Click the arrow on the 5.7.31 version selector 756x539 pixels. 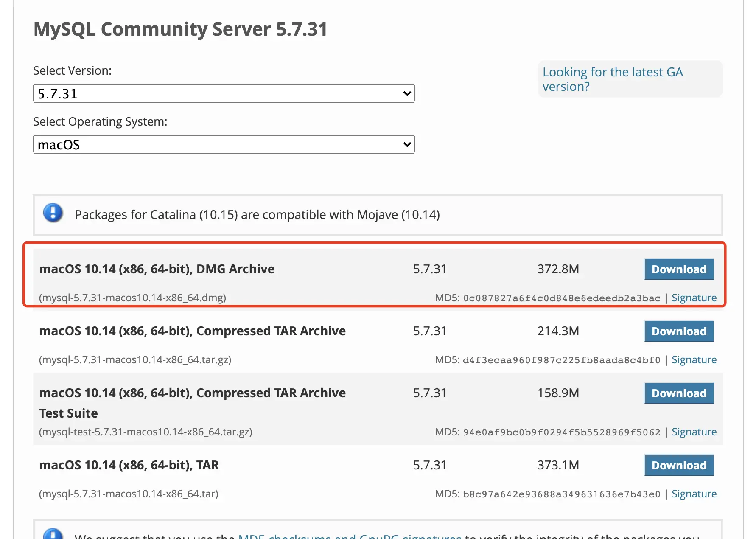click(x=407, y=93)
